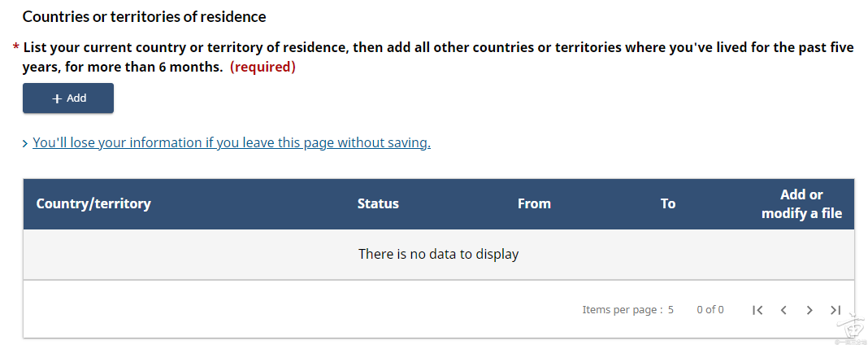The height and width of the screenshot is (345, 868).
Task: Click the "There is no data to display" row
Action: (438, 254)
